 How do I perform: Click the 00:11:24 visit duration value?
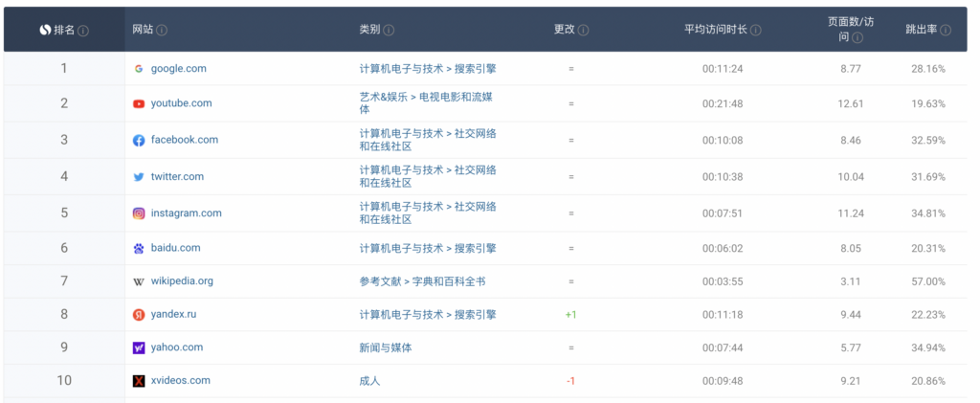(722, 69)
